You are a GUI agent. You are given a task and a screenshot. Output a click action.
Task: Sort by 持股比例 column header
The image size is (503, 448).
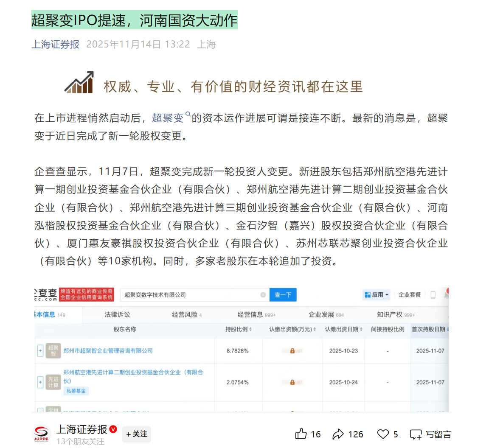(239, 329)
